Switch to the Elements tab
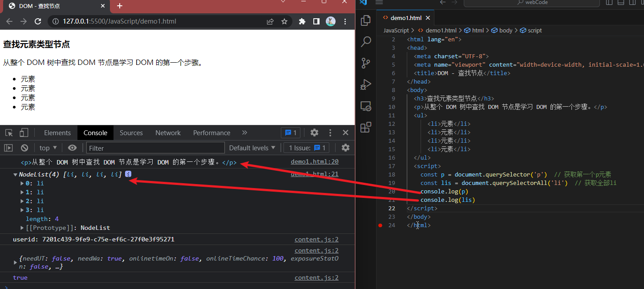Image resolution: width=644 pixels, height=289 pixels. click(57, 132)
